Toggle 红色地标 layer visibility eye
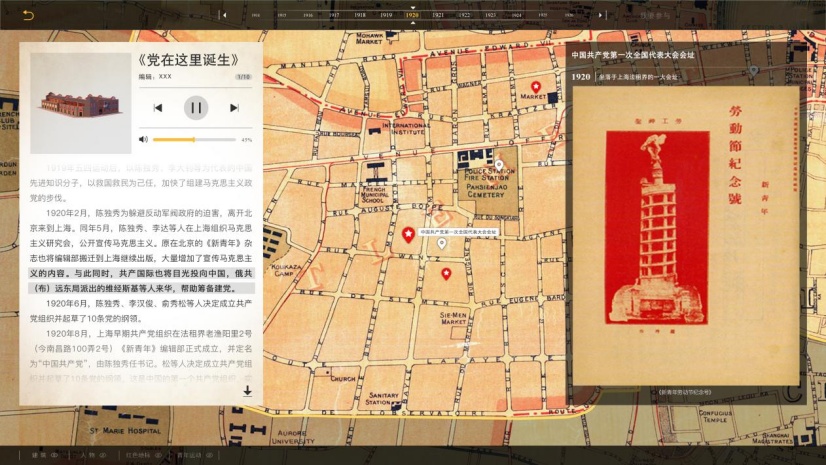 tap(159, 455)
